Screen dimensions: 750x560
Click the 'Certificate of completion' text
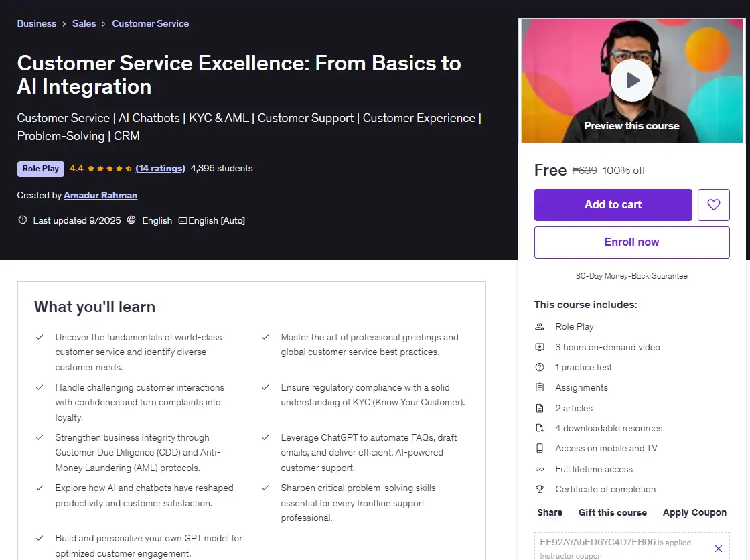[605, 489]
